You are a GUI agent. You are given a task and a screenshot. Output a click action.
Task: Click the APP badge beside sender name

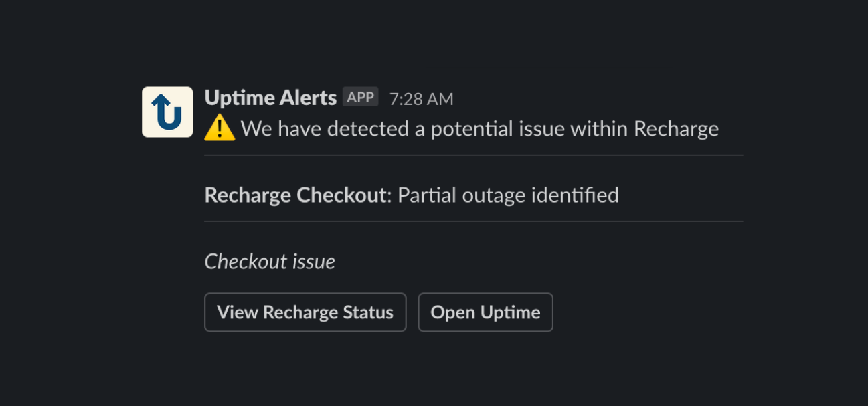point(361,97)
